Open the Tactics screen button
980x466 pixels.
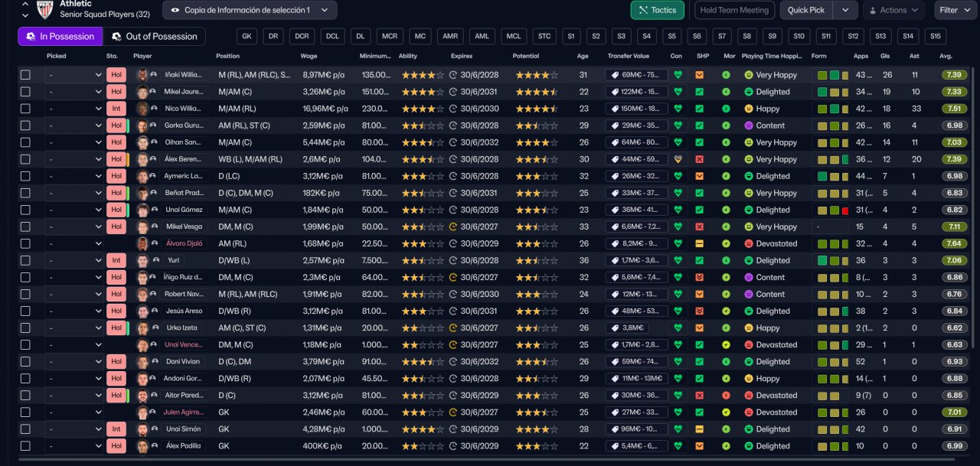click(x=657, y=10)
